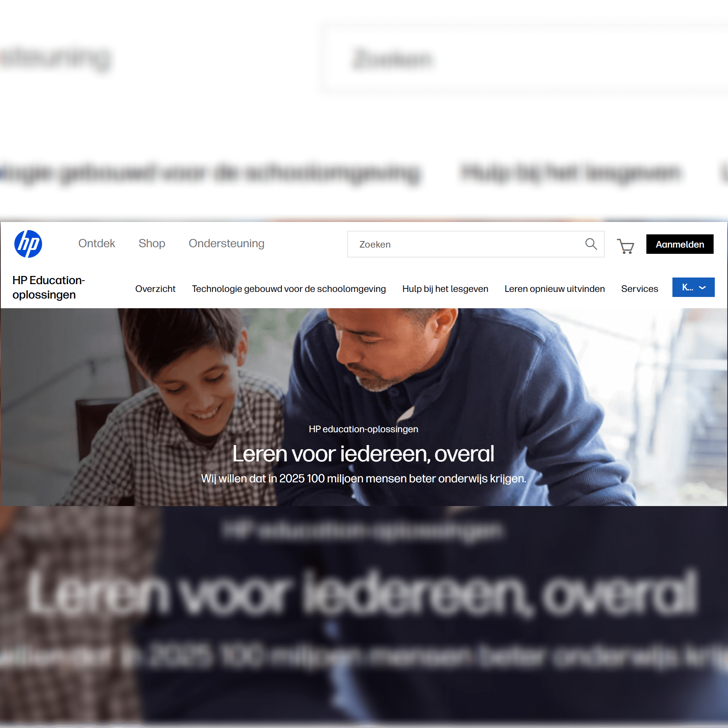Open the shopping cart icon
The width and height of the screenshot is (728, 728).
coord(625,246)
